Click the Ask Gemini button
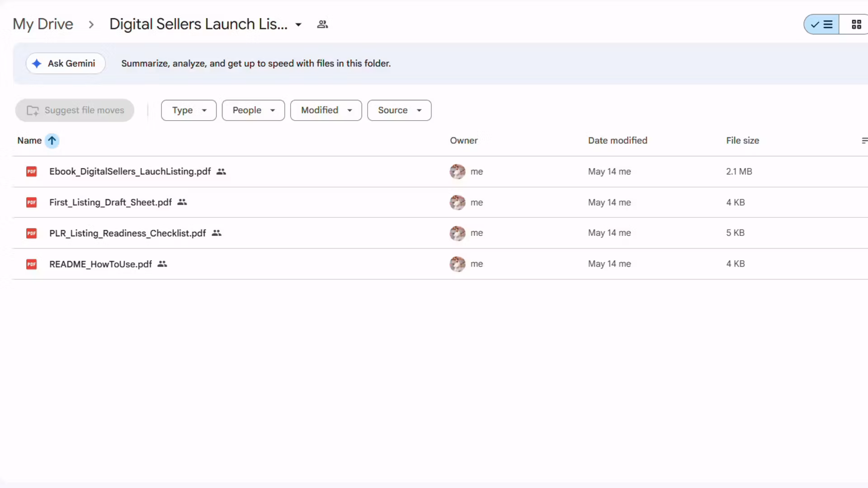The height and width of the screenshot is (488, 868). tap(66, 64)
